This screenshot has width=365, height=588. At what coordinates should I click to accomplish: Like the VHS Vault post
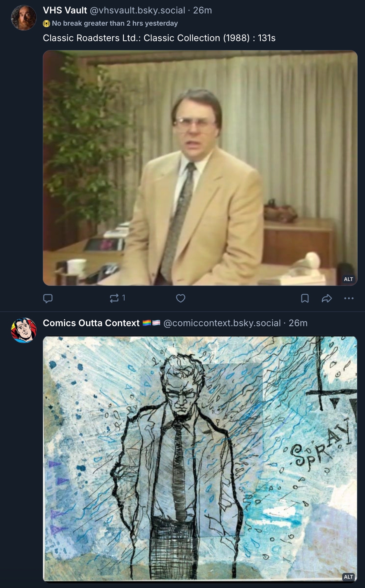[180, 298]
